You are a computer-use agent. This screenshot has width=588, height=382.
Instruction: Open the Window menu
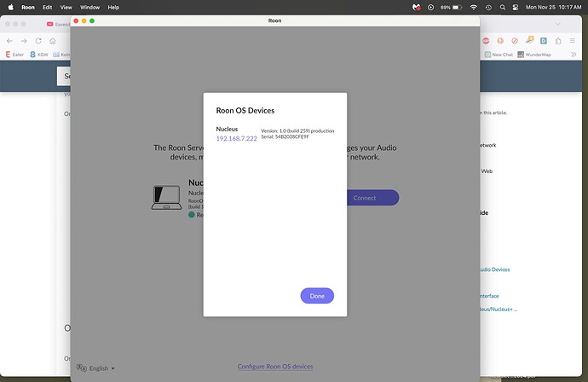(90, 7)
